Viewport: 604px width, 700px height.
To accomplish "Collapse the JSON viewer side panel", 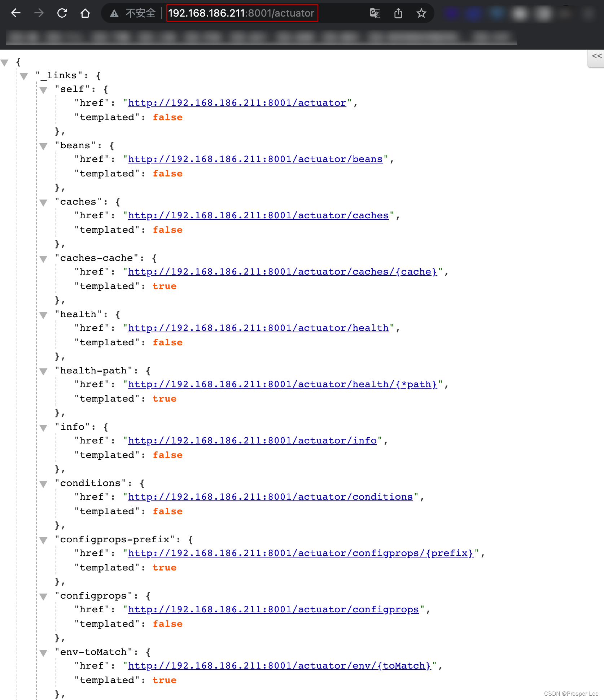I will point(596,56).
